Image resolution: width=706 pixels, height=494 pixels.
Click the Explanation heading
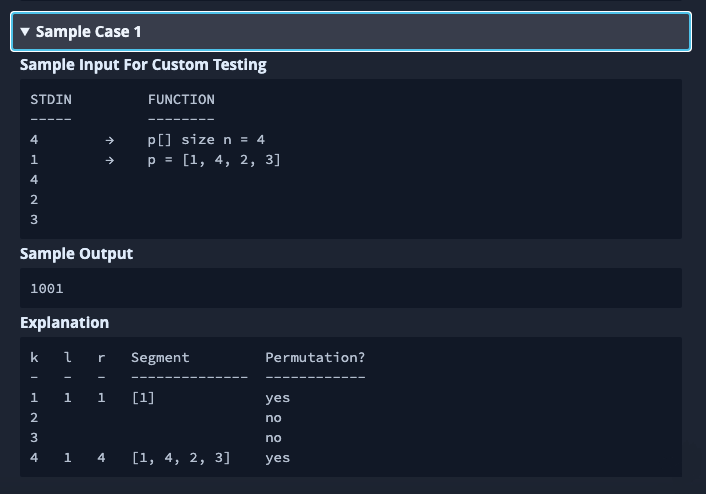coord(64,323)
